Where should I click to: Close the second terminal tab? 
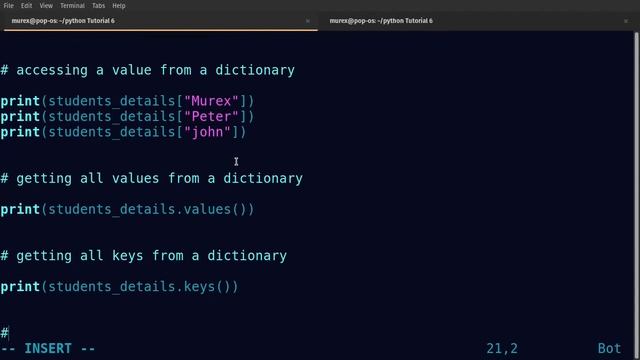[626, 21]
